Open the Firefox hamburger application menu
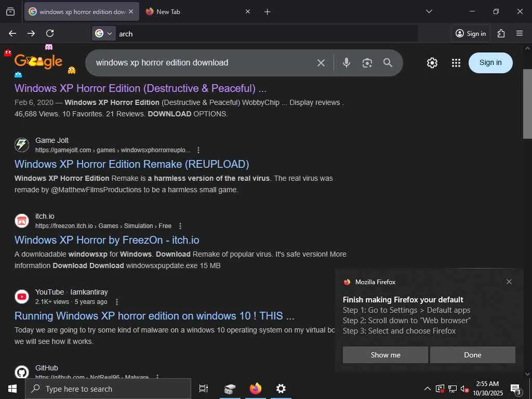This screenshot has height=399, width=532. [520, 33]
